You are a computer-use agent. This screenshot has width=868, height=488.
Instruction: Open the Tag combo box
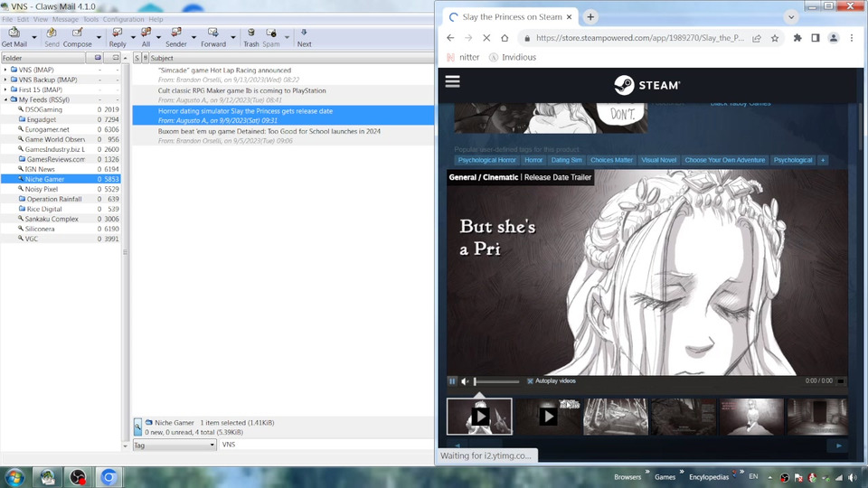tap(175, 445)
